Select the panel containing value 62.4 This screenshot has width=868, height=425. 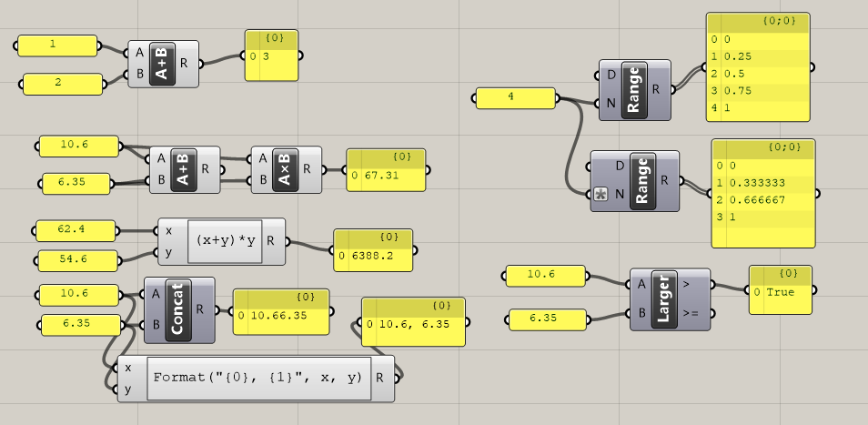76,231
